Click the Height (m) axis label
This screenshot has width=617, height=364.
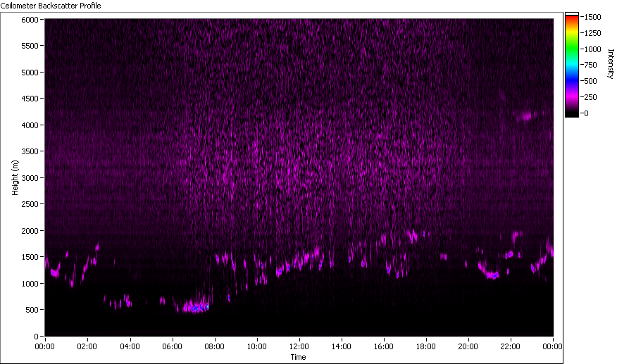[x=15, y=177]
